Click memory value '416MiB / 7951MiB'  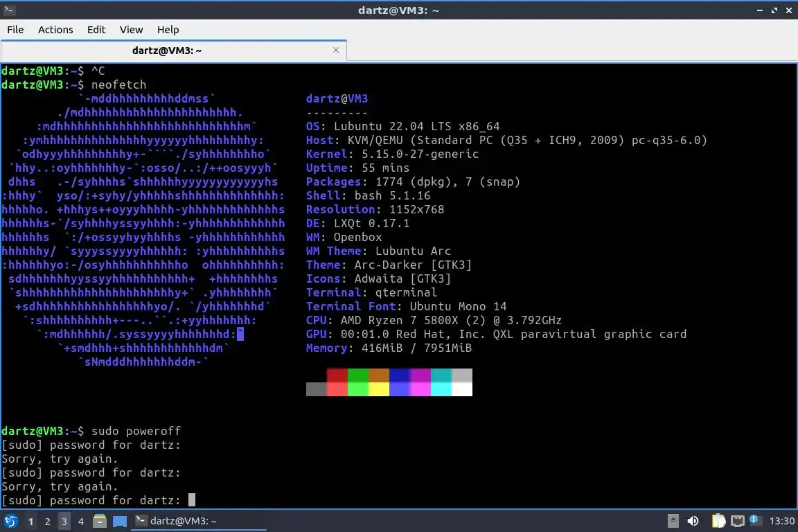[417, 348]
